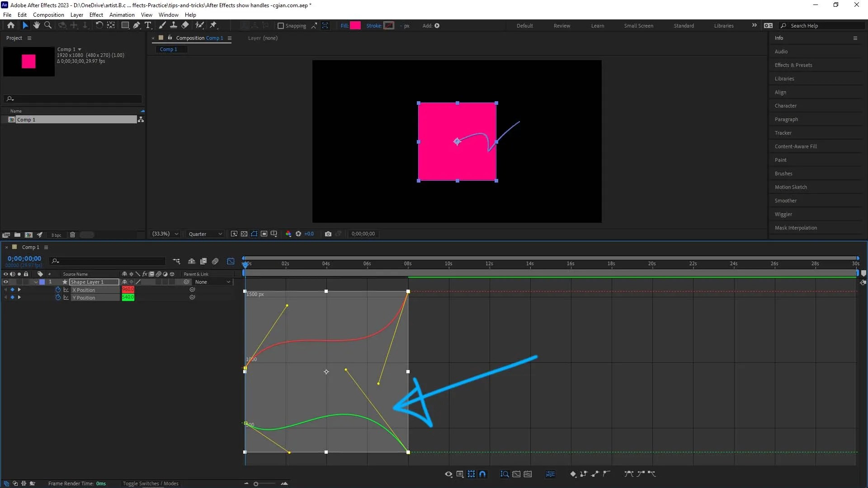Select the Puppet Pin tool
This screenshot has height=488, width=868.
(213, 25)
